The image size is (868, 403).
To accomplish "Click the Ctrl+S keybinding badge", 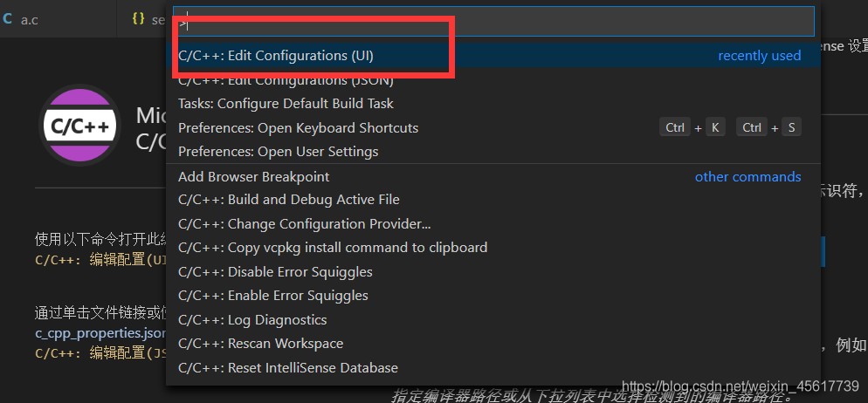I will [x=769, y=127].
